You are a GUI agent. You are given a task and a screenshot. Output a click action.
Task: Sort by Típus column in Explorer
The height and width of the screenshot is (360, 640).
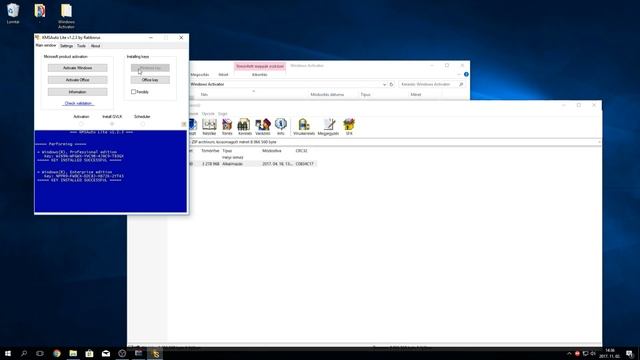[365, 94]
